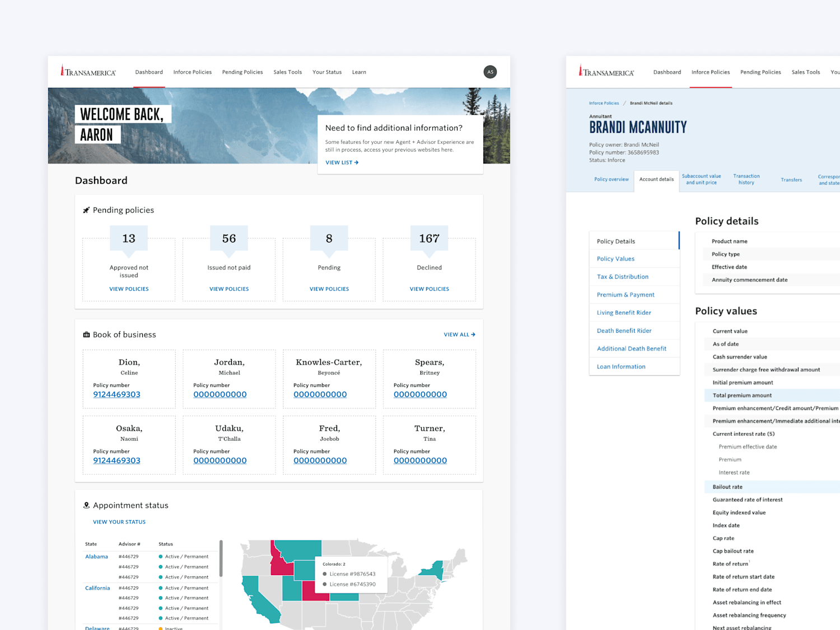
Task: Jump to Policy Values section
Action: click(634, 259)
